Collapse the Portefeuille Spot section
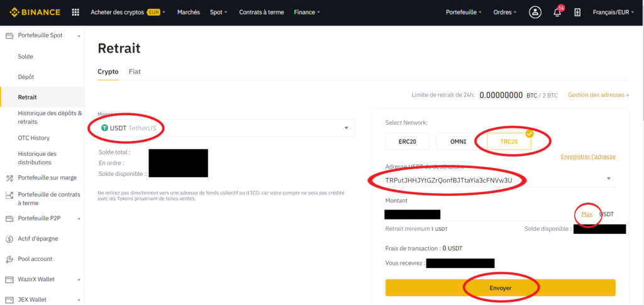Screen dimensions: 644x305 (79, 36)
